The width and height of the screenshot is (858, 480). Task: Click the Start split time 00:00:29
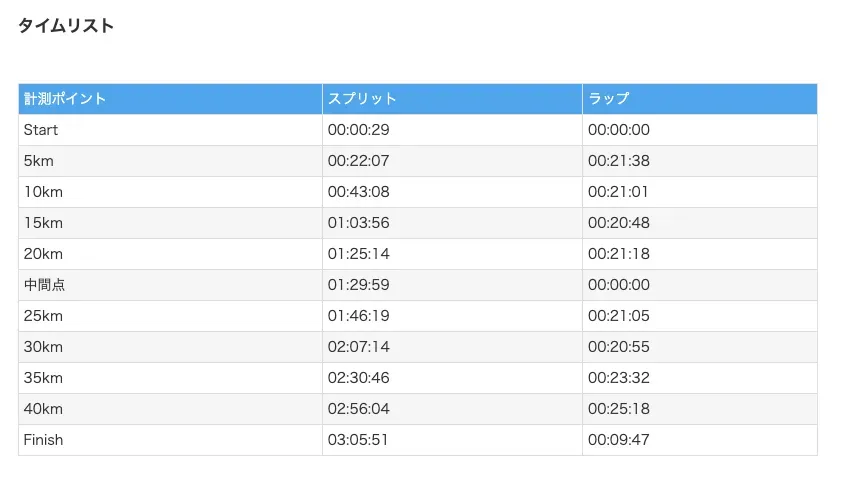tap(358, 130)
